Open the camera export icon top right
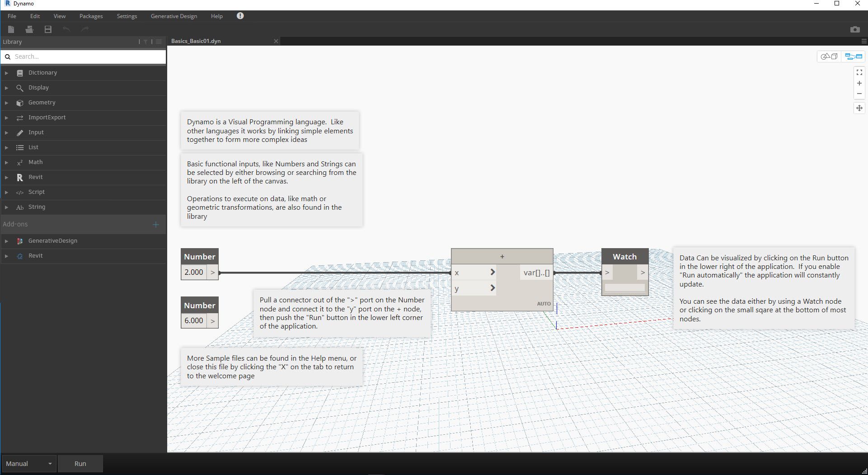Viewport: 868px width, 475px height. [855, 29]
